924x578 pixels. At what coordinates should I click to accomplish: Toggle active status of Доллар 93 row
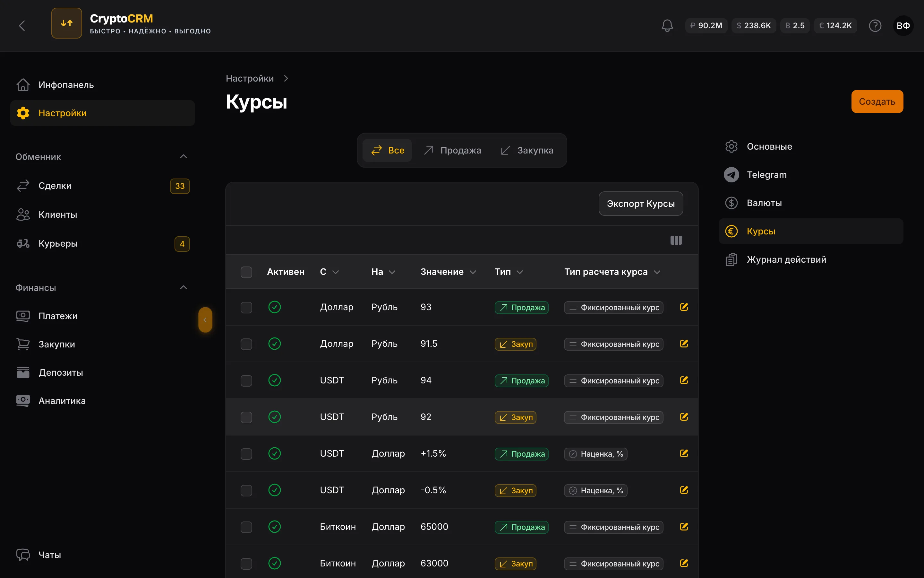click(275, 307)
